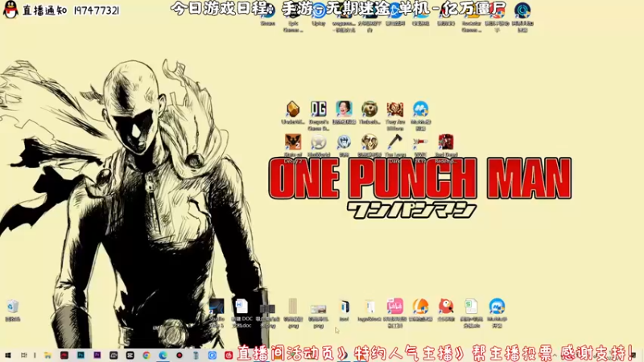Launch The Long Dark axe shortcut
Image resolution: width=644 pixels, height=362 pixels.
(395, 148)
